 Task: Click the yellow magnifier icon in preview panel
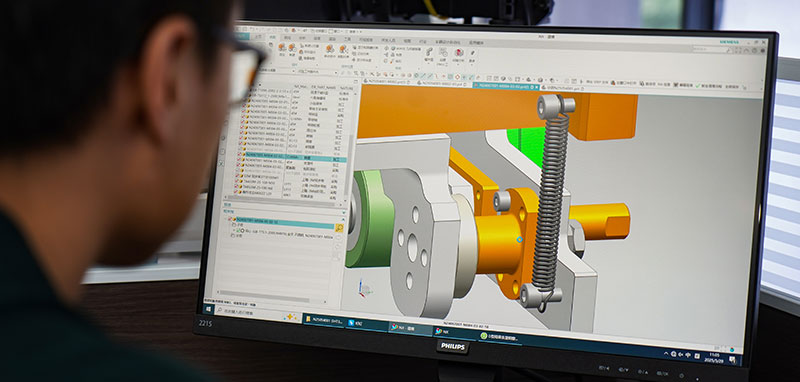[x=339, y=228]
